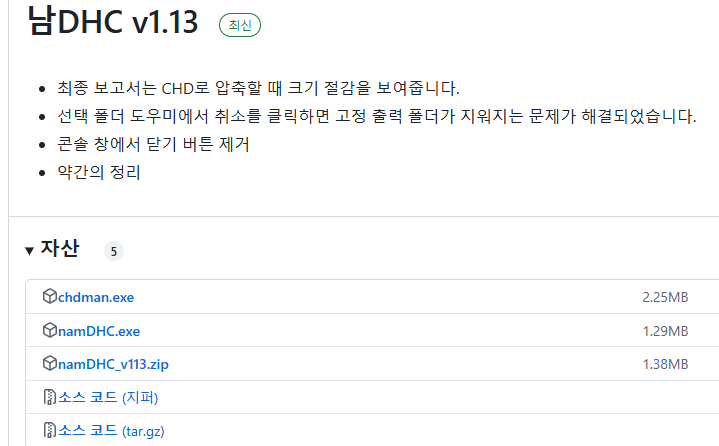Download the namDHC.exe file

[99, 331]
